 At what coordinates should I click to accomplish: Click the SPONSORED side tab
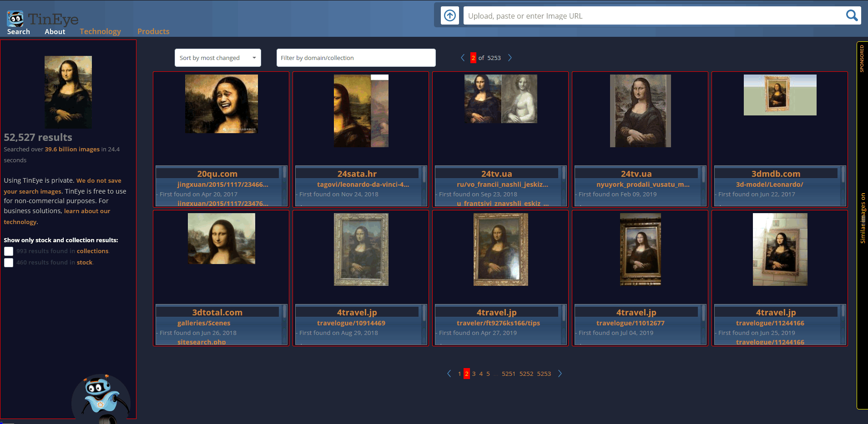coord(862,58)
